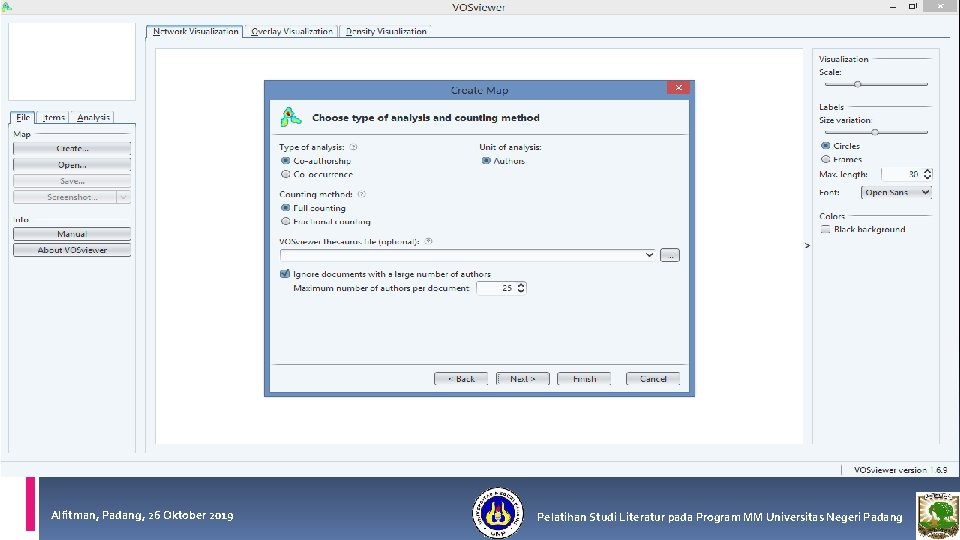
Task: Adjust the Size variation slider
Action: [875, 132]
